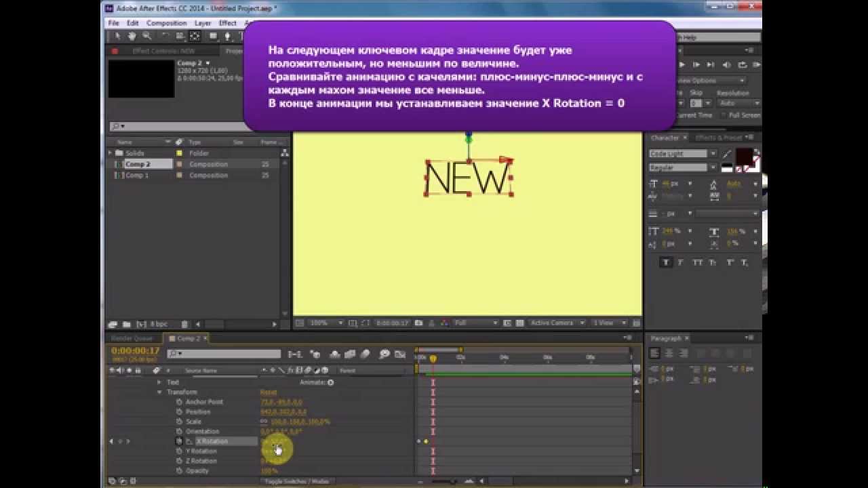
Task: Click the eyedropper in Character panel
Action: 726,155
